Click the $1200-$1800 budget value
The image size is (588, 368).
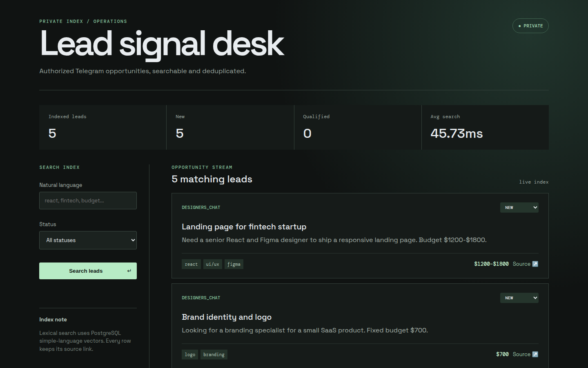(491, 264)
